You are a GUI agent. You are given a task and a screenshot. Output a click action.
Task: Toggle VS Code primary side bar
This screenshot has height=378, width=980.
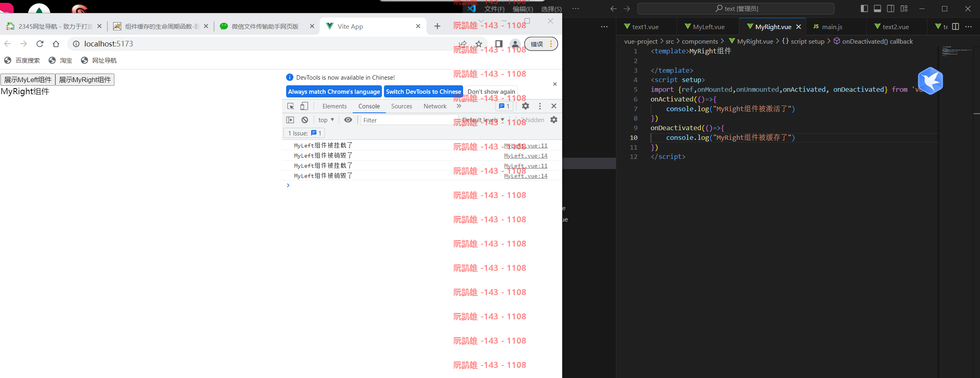[x=864, y=8]
